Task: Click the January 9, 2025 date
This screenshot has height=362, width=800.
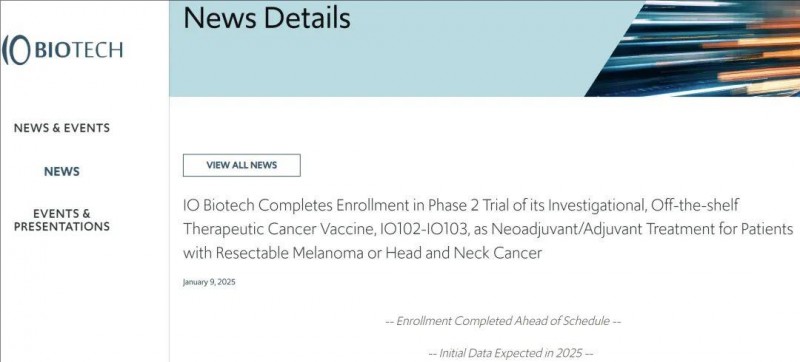Action: [x=209, y=282]
